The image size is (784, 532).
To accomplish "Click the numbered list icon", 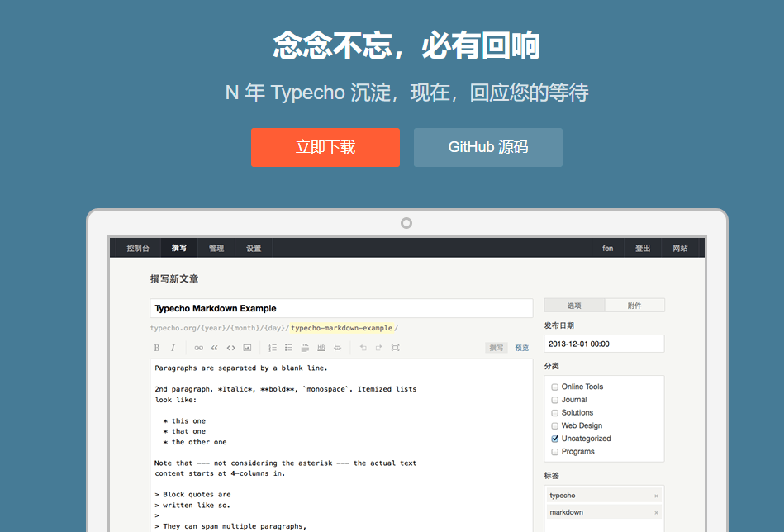I will click(x=273, y=348).
